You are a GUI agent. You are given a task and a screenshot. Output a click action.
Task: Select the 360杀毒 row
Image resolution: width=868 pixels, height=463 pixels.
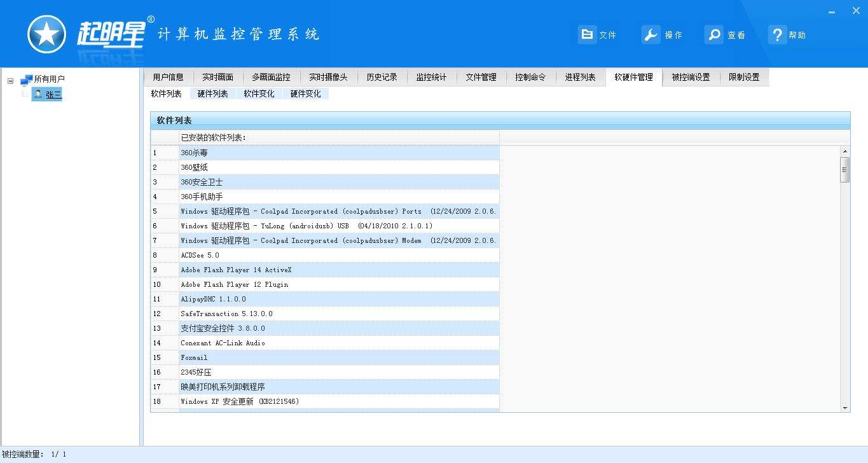(x=325, y=153)
